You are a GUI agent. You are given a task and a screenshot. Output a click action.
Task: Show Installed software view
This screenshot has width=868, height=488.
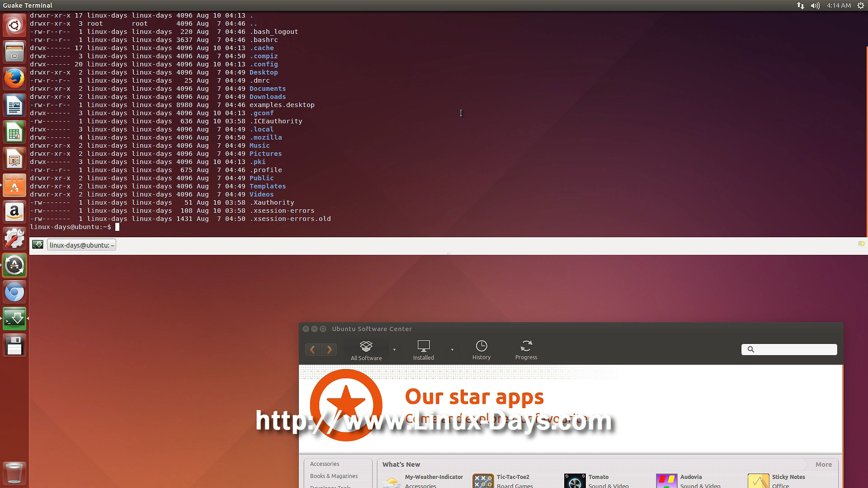(x=424, y=350)
